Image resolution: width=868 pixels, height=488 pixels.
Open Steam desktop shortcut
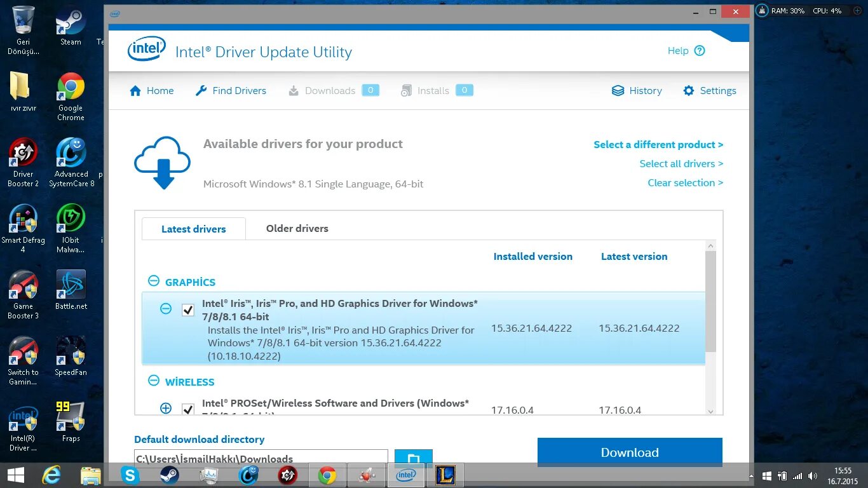point(71,26)
